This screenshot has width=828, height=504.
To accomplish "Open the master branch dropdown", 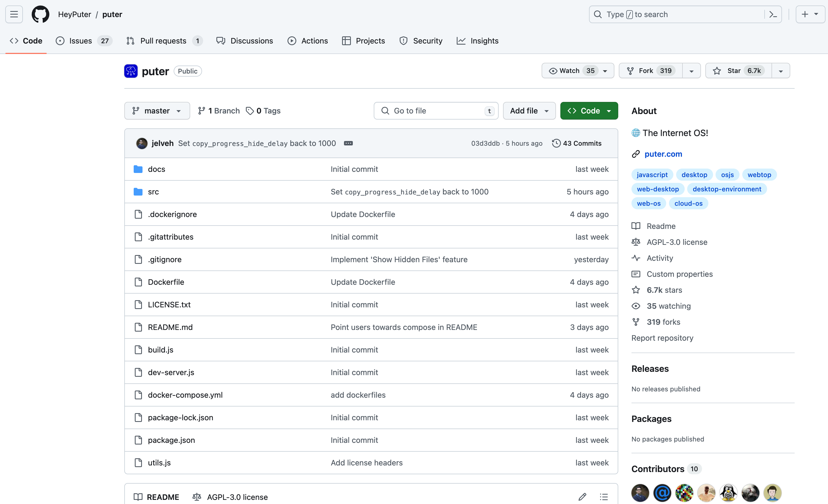I will point(157,111).
